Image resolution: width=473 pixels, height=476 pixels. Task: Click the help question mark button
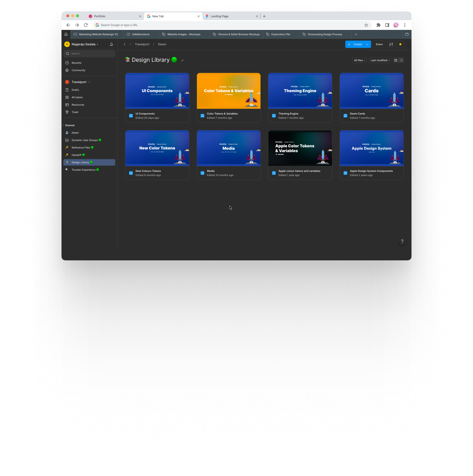pos(402,241)
